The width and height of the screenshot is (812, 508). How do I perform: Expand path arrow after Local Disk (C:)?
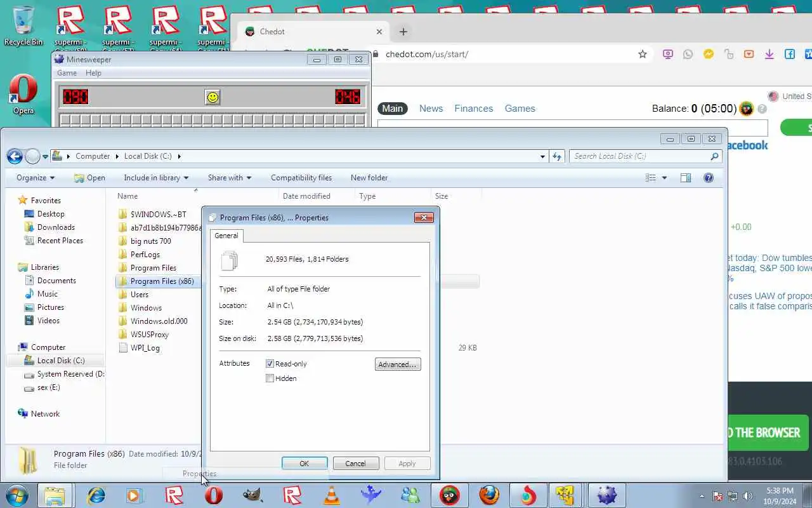(x=180, y=156)
